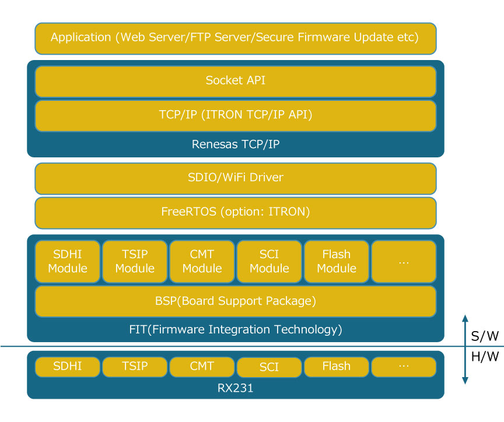Select the CMT Module block

[x=202, y=262]
